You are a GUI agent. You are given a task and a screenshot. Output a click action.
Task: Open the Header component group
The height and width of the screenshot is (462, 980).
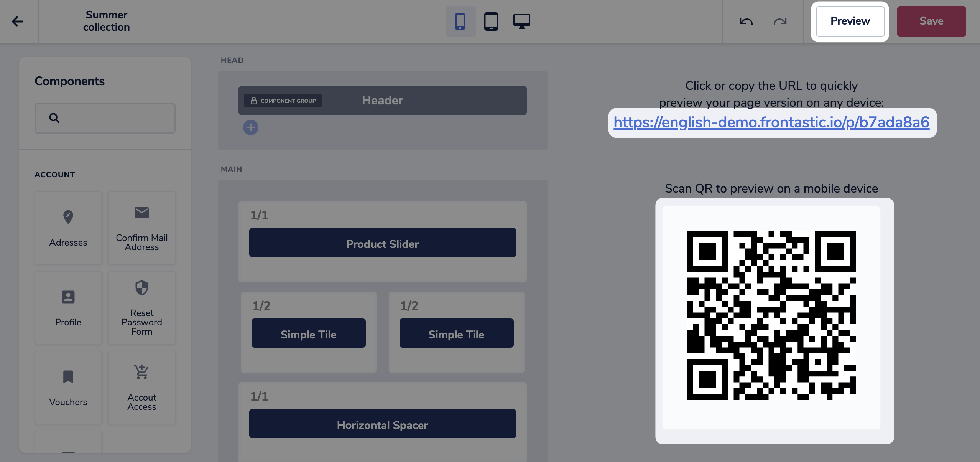click(x=382, y=101)
